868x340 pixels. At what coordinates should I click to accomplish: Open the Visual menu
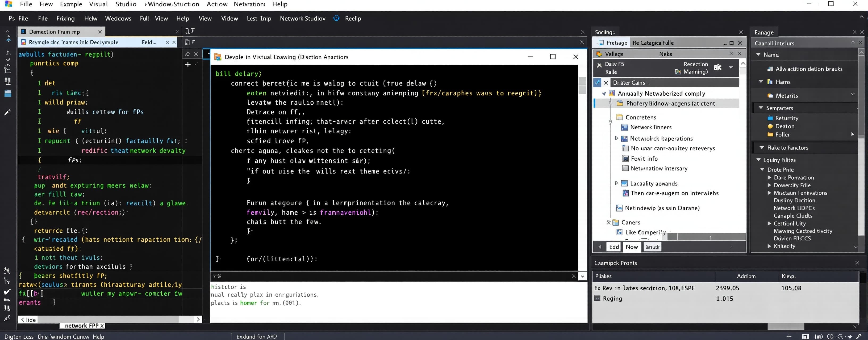coord(98,4)
